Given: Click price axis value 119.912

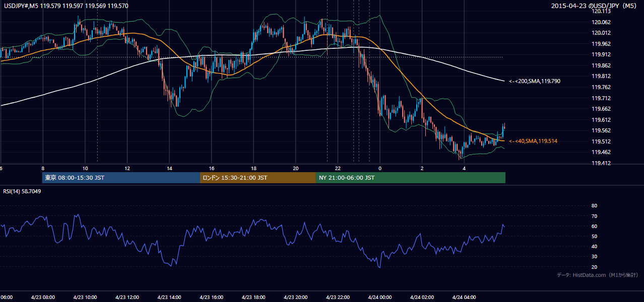Looking at the screenshot, I should coord(602,54).
